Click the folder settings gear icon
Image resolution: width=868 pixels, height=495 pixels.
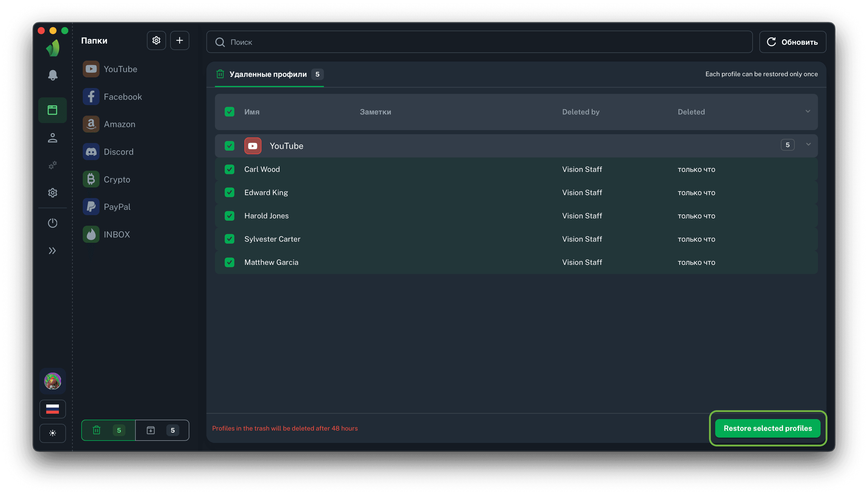(156, 40)
